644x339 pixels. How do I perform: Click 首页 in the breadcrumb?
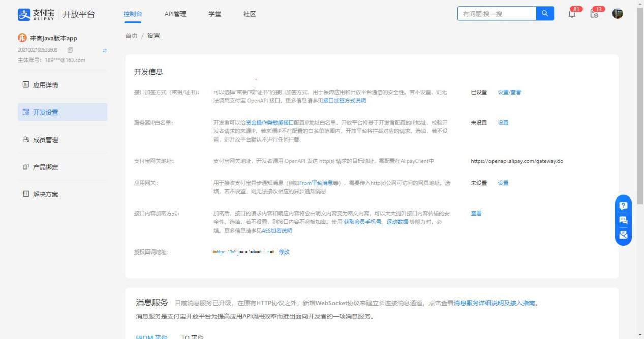pyautogui.click(x=131, y=35)
